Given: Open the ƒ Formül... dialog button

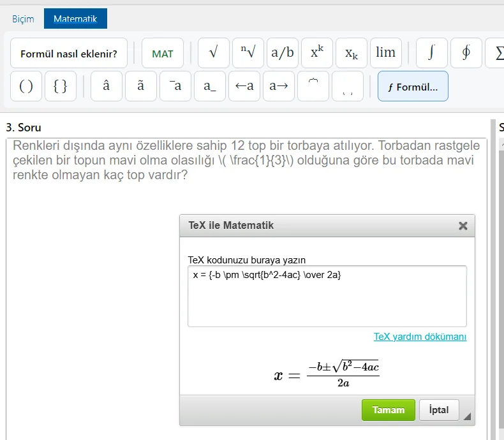Looking at the screenshot, I should [413, 86].
